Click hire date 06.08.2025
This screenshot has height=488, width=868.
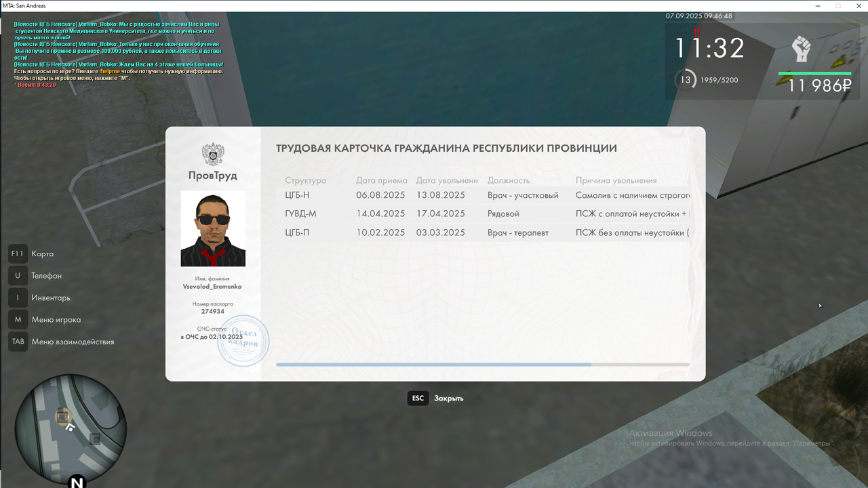tap(380, 195)
